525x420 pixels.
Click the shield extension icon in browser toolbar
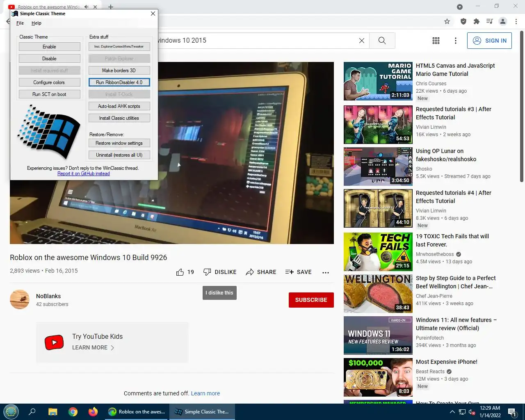(463, 21)
